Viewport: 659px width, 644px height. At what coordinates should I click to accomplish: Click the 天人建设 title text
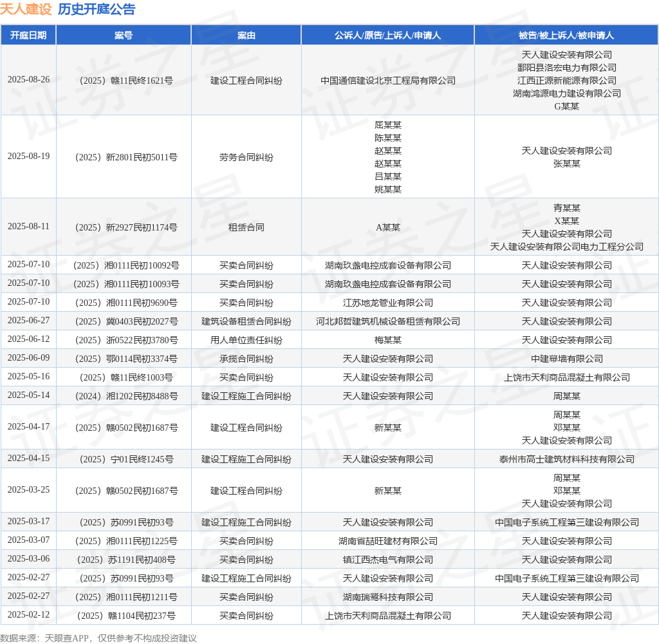pos(26,9)
